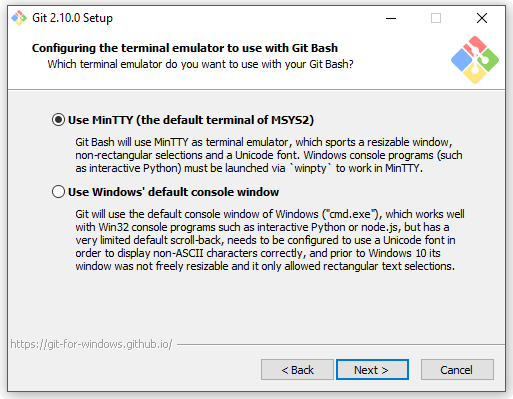
Task: Click the Git icon in the title bar
Action: [x=19, y=18]
